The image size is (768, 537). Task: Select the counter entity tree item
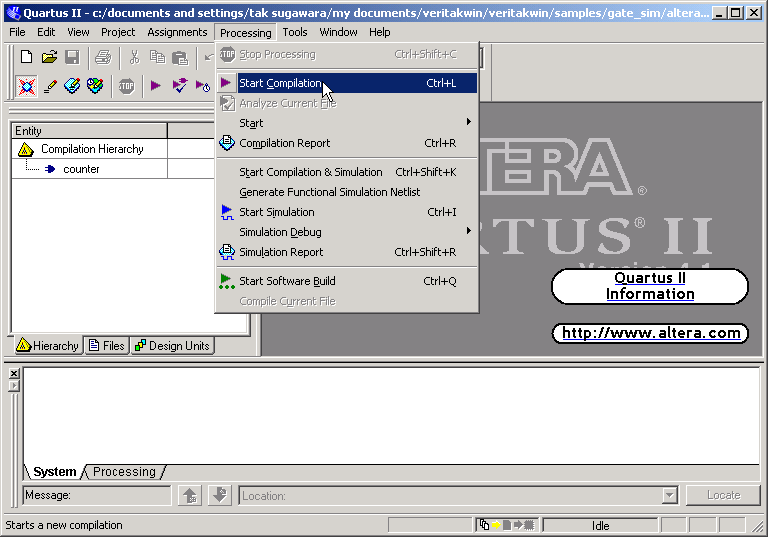coord(81,169)
